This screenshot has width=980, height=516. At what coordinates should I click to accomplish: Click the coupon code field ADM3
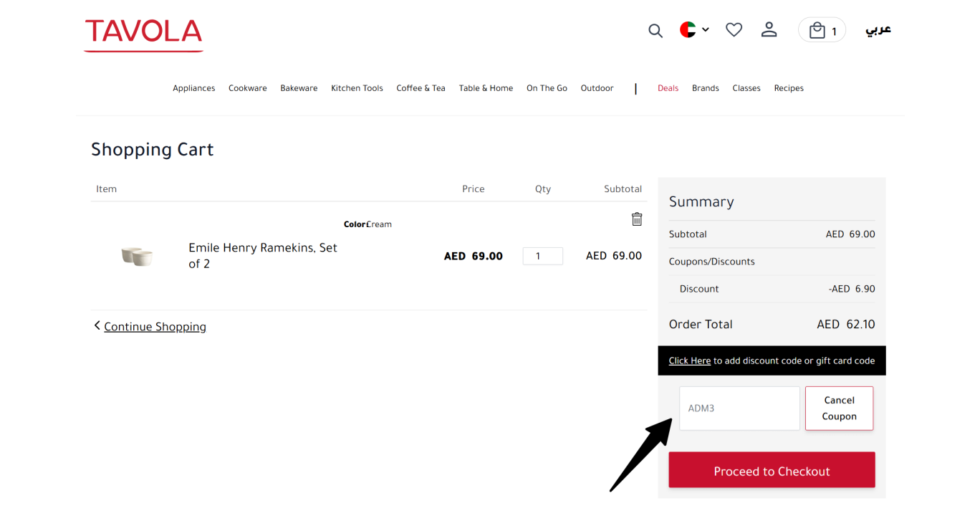[x=739, y=408]
